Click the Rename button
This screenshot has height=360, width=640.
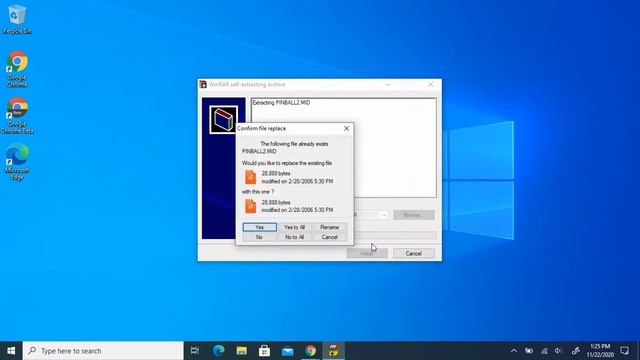(x=329, y=227)
